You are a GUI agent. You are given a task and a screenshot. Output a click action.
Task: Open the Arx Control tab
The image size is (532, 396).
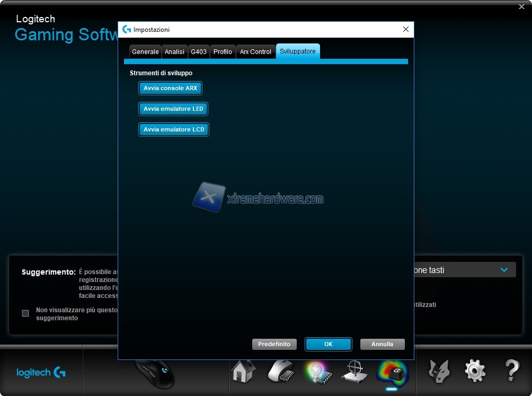pos(255,52)
